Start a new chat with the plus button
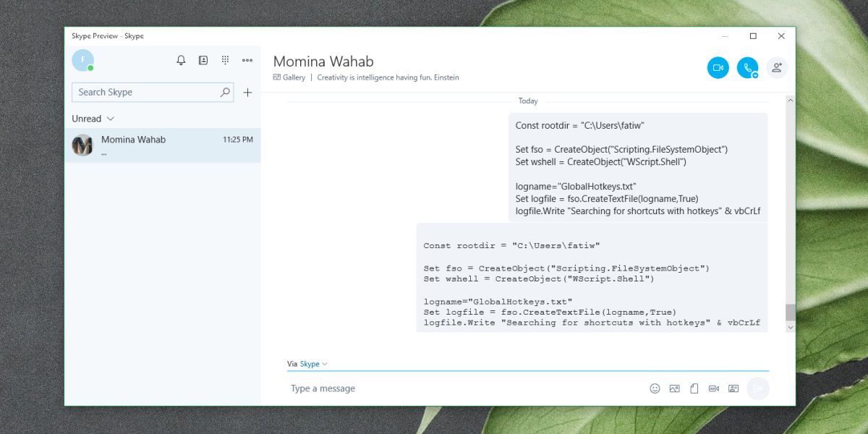Screen dimensions: 868x434 (248, 92)
